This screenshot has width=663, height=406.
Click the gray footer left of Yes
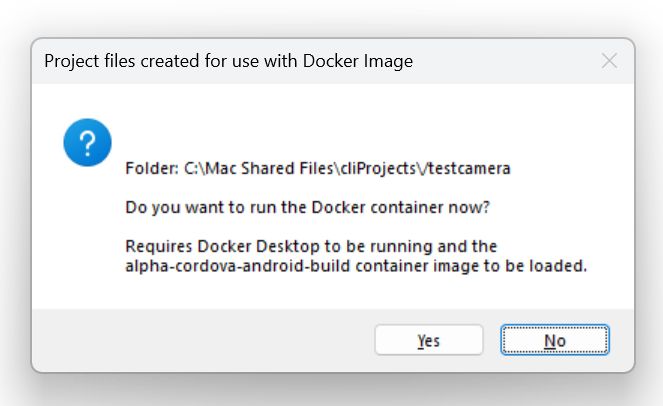(200, 341)
